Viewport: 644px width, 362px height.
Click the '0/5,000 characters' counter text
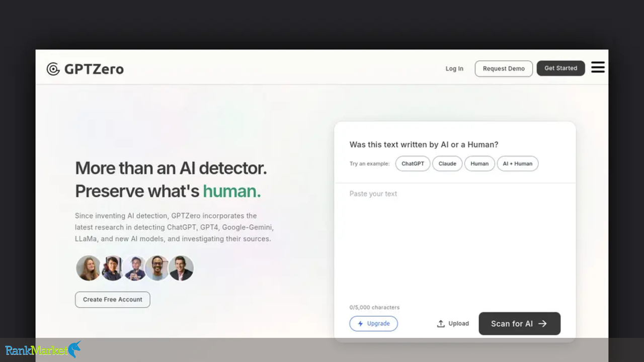[374, 307]
